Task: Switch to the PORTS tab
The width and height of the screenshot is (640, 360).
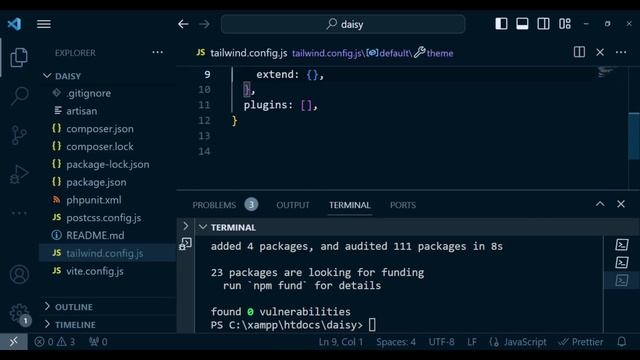Action: pyautogui.click(x=402, y=205)
